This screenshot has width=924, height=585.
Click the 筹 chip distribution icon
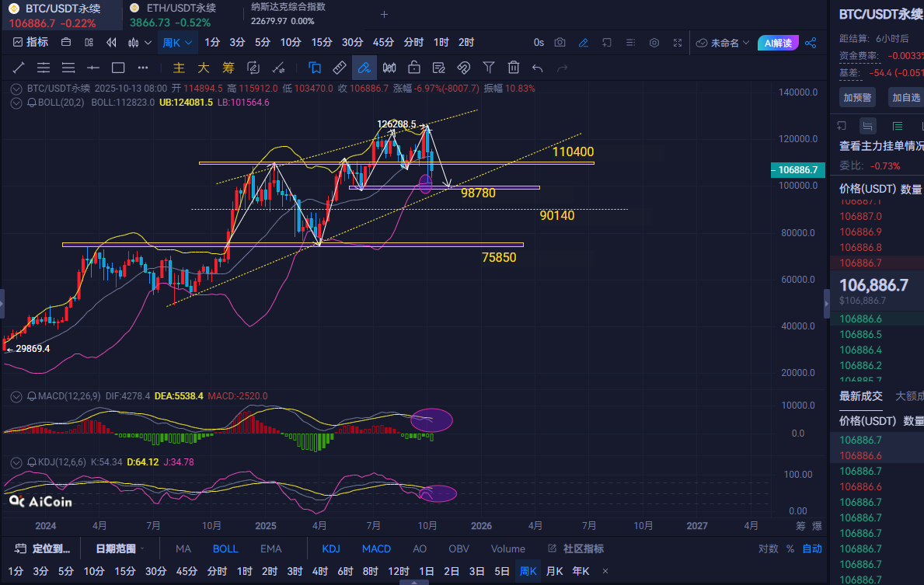[228, 68]
